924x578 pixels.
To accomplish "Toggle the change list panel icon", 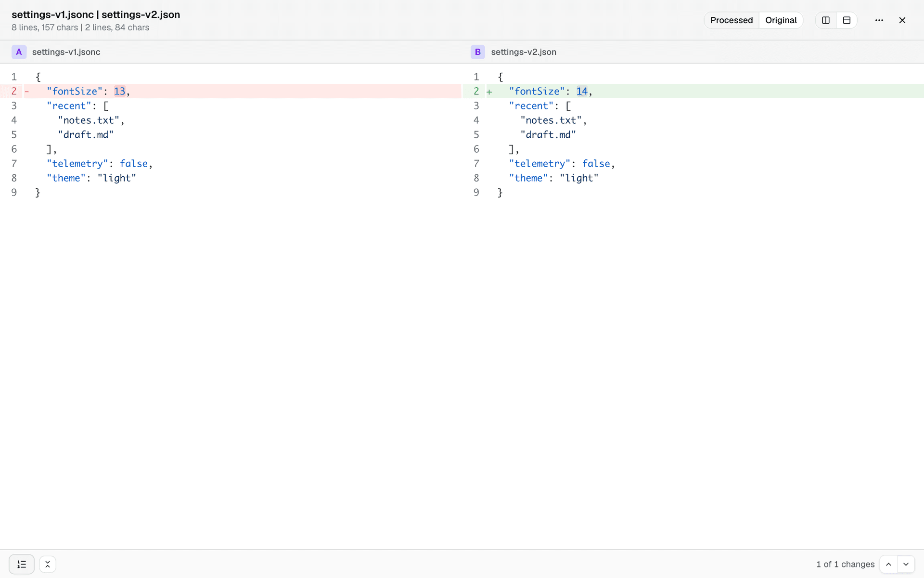I will click(22, 564).
